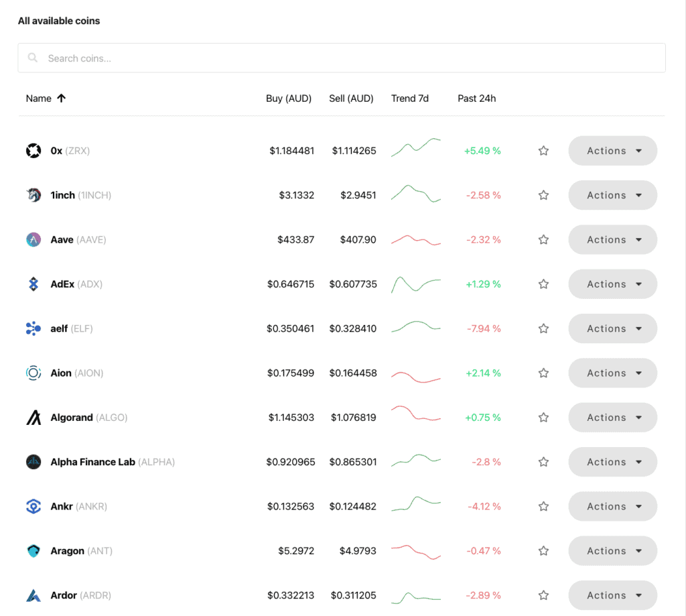Screen dimensions: 686x616
Task: Sort by Past 24h column
Action: pyautogui.click(x=477, y=98)
